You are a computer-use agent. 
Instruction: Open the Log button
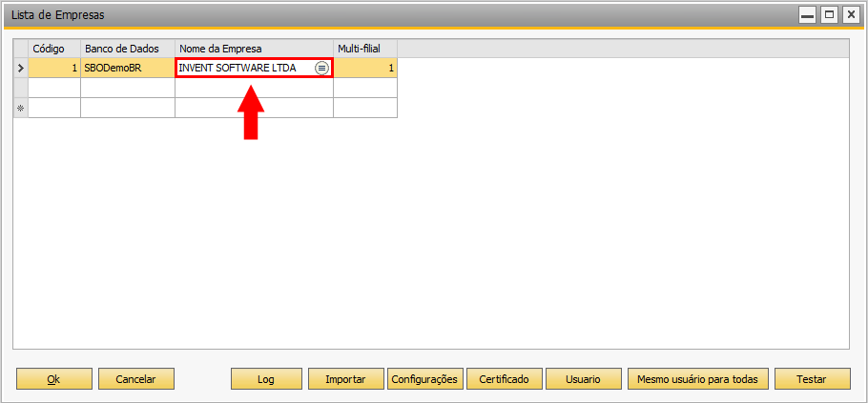click(x=266, y=379)
